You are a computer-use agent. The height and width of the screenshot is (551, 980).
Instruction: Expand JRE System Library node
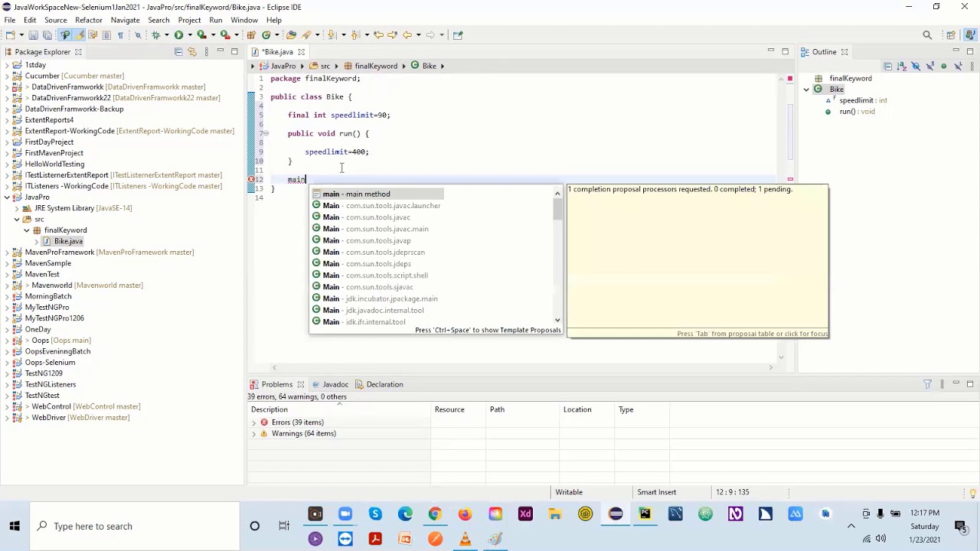(17, 208)
